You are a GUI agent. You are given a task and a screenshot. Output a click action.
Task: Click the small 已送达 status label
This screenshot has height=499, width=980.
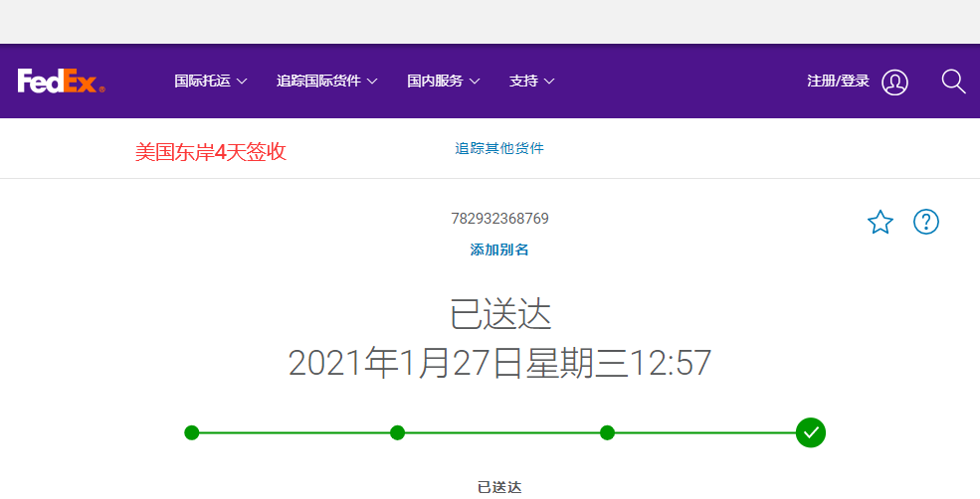[x=499, y=487]
